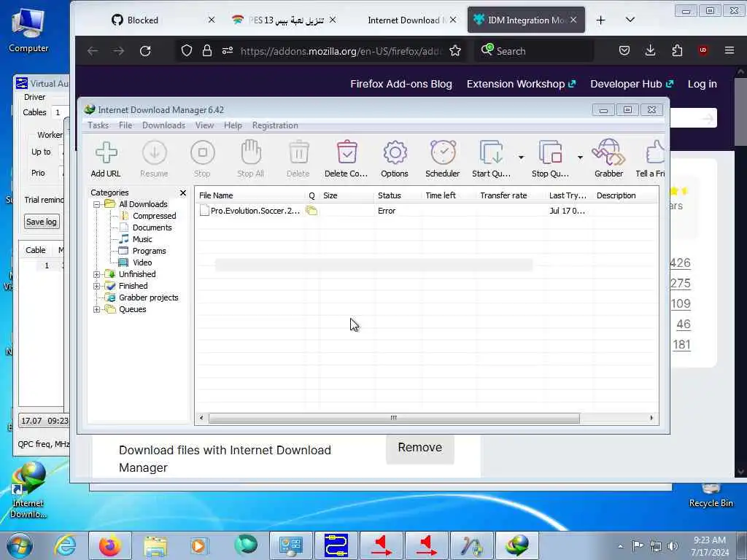The height and width of the screenshot is (560, 747).
Task: Open the Developer Hub link
Action: pos(632,84)
